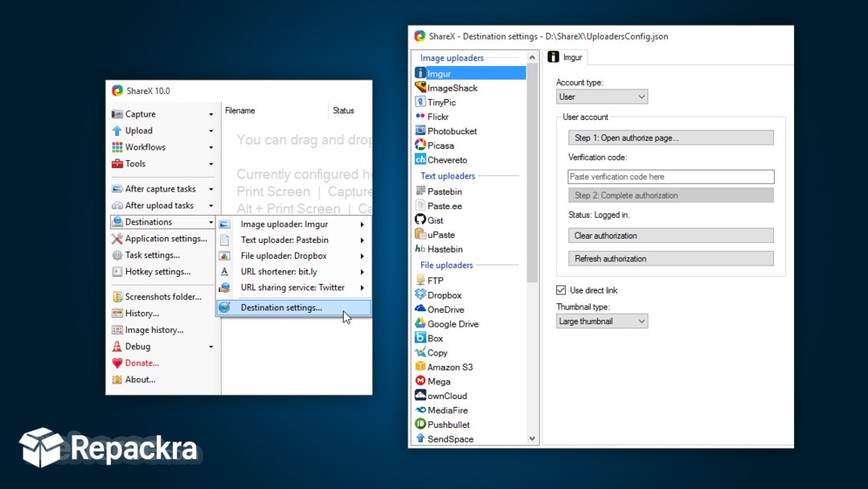Select the MediaFire uploader icon
The image size is (868, 489).
[420, 410]
